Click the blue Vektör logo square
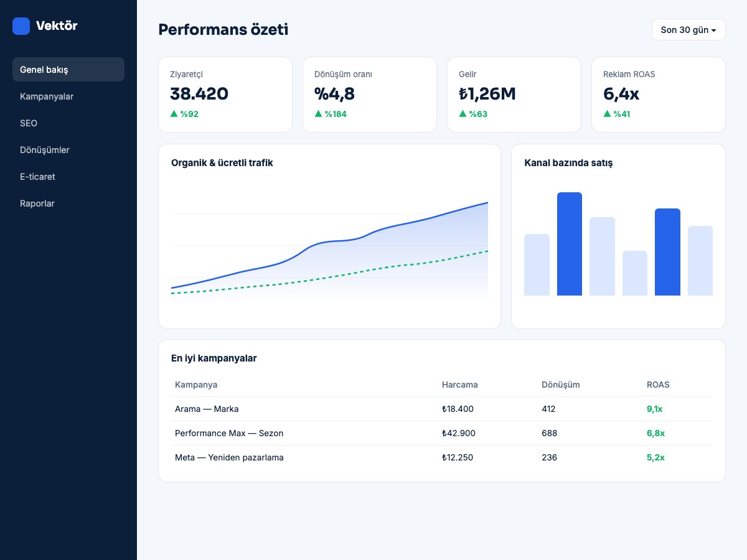747x560 pixels. coord(21,26)
